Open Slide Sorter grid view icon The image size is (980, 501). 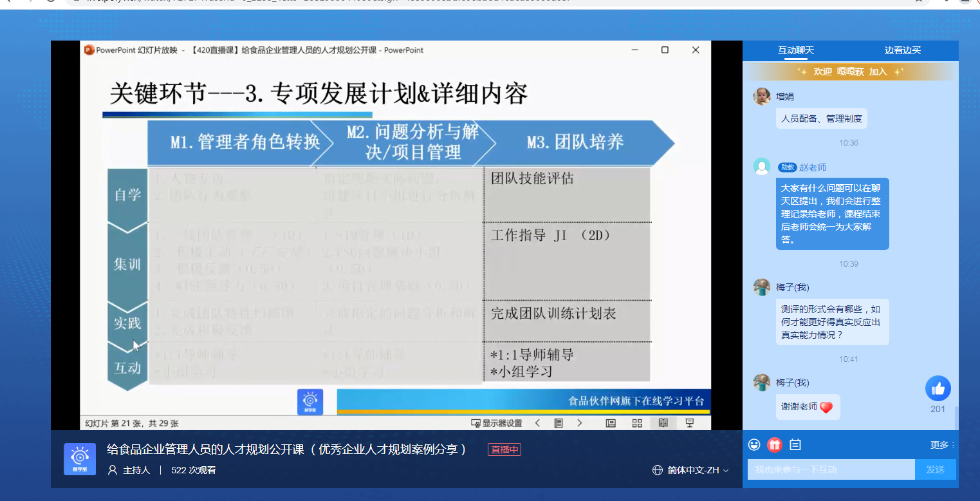(x=637, y=423)
